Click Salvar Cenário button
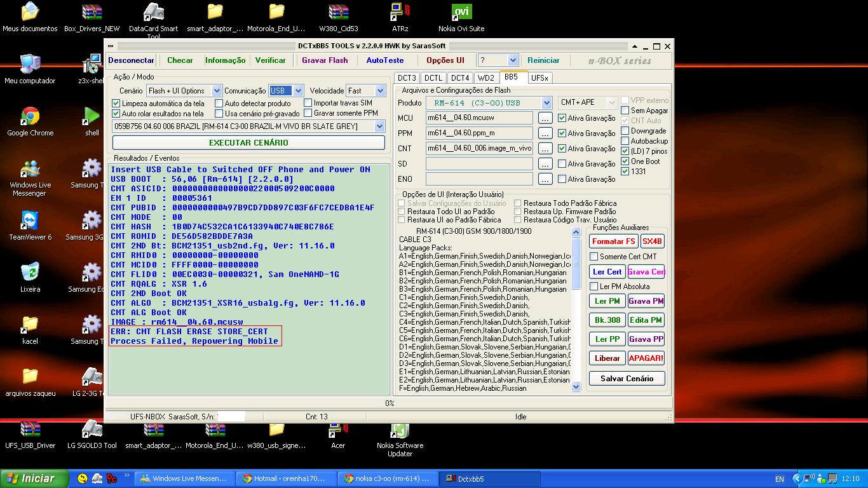868x488 pixels. tap(627, 378)
